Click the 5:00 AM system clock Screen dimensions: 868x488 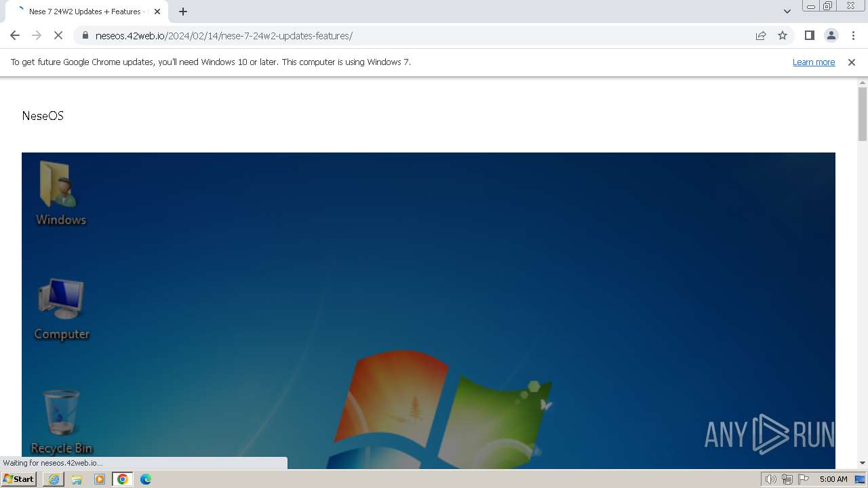tap(833, 479)
